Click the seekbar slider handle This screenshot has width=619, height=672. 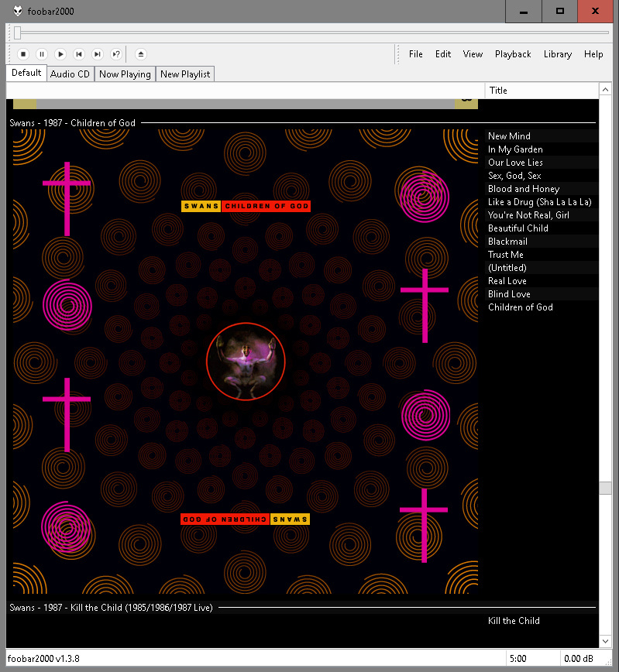pyautogui.click(x=17, y=33)
